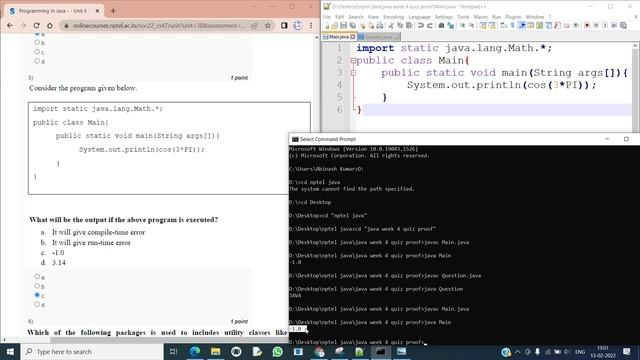Open the Plugins menu in Notepad++

(x=513, y=17)
